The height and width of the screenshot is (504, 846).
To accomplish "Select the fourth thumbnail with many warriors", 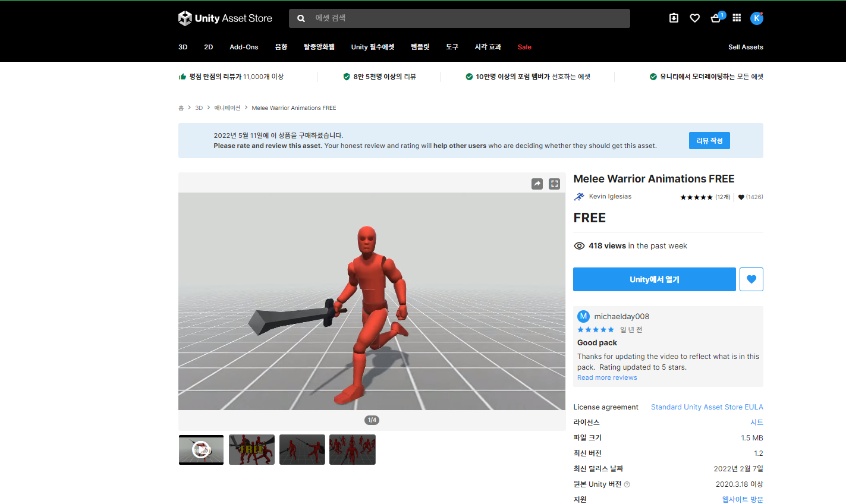I will (353, 450).
